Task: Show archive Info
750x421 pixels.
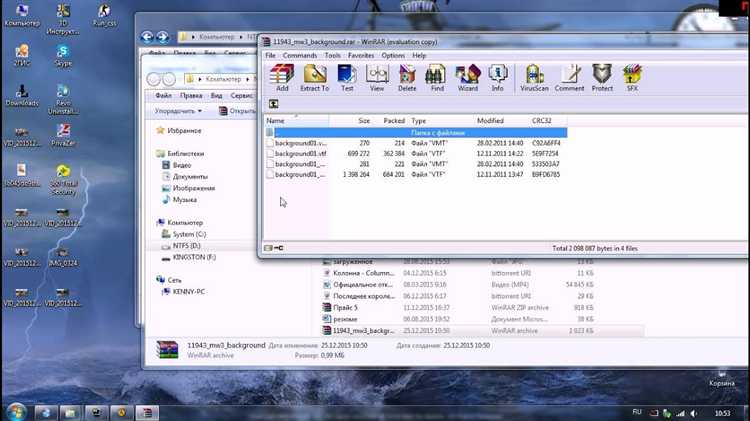Action: [x=497, y=78]
